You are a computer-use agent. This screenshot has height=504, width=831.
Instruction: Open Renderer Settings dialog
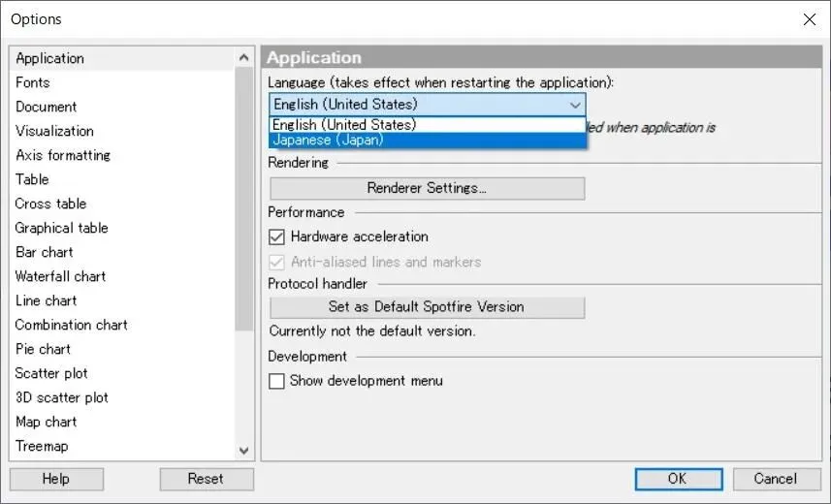pos(427,188)
